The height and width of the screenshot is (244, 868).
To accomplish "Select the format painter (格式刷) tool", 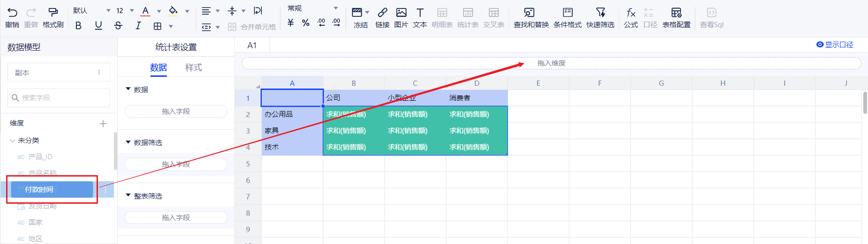I will [x=53, y=13].
